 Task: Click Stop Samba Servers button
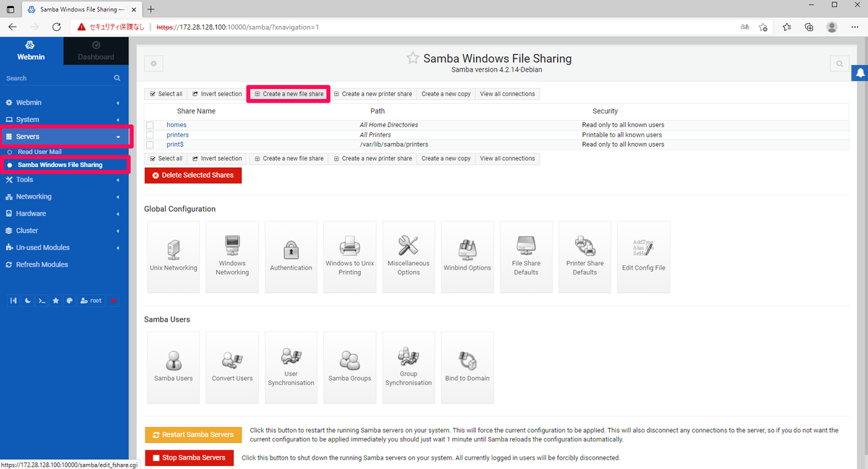189,457
